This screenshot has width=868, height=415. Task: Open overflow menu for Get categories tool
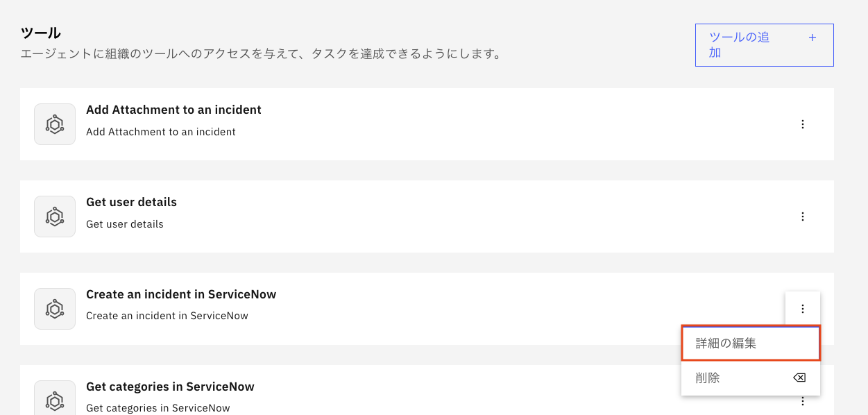(803, 401)
